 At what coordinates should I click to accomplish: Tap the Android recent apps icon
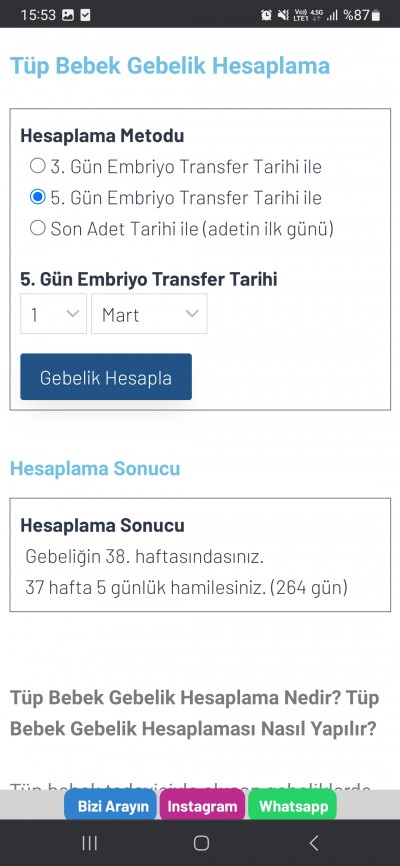point(90,843)
